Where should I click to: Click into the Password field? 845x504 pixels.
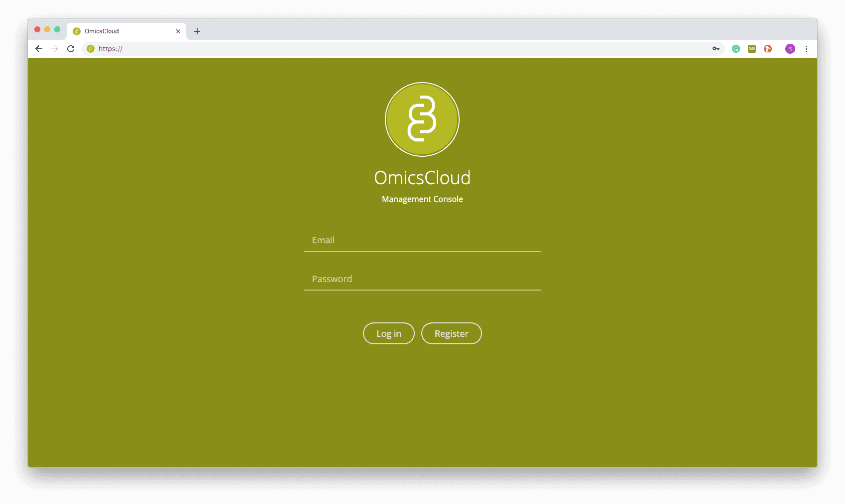422,279
